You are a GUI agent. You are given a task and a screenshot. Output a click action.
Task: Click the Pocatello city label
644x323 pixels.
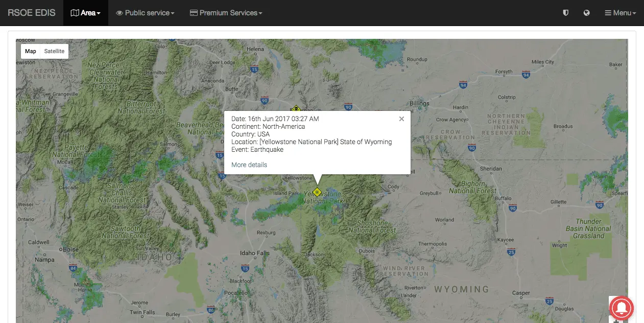[235, 293]
